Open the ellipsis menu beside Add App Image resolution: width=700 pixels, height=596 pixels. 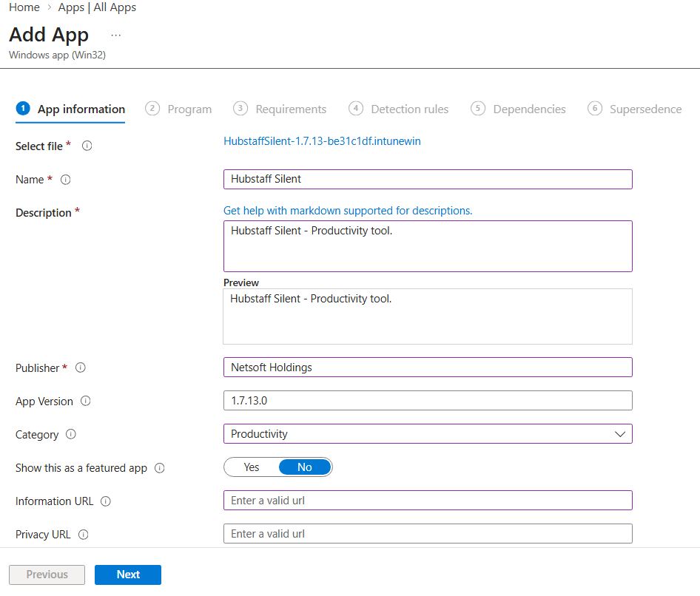point(116,35)
